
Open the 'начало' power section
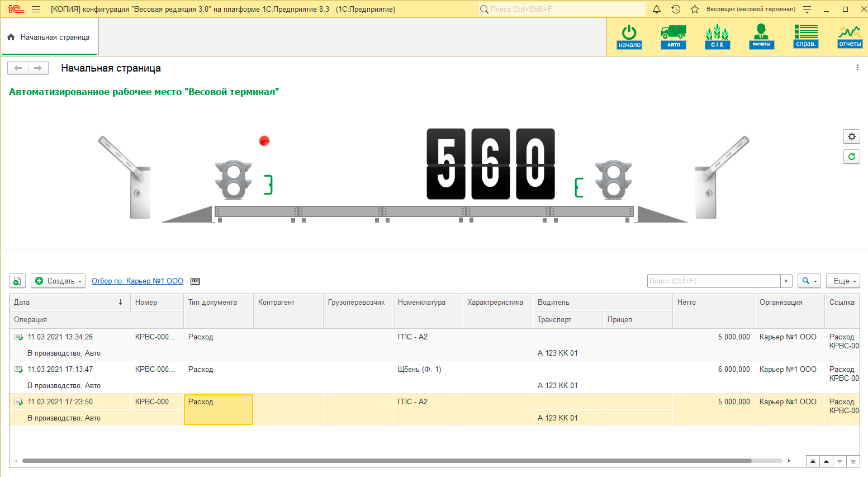coord(629,37)
